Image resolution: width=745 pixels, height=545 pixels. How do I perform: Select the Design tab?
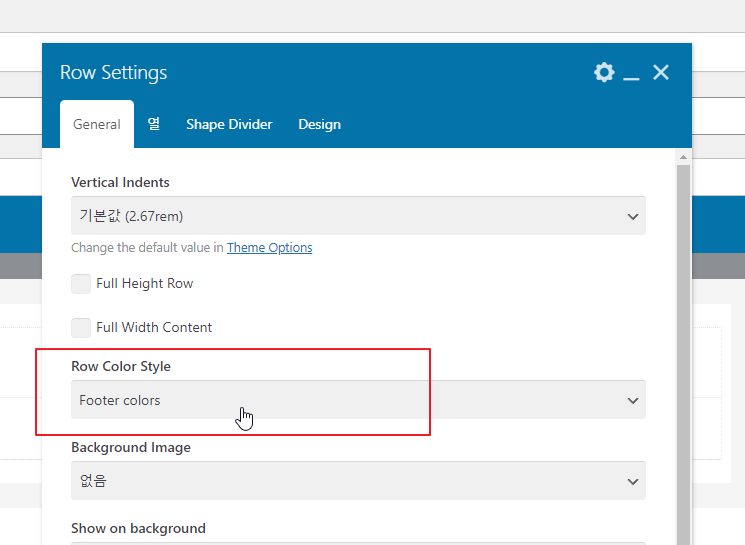pyautogui.click(x=319, y=125)
